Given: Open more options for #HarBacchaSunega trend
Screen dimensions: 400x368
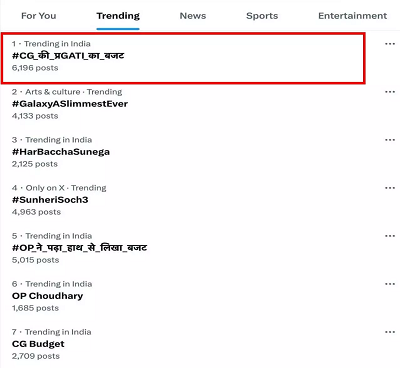Looking at the screenshot, I should tap(390, 140).
